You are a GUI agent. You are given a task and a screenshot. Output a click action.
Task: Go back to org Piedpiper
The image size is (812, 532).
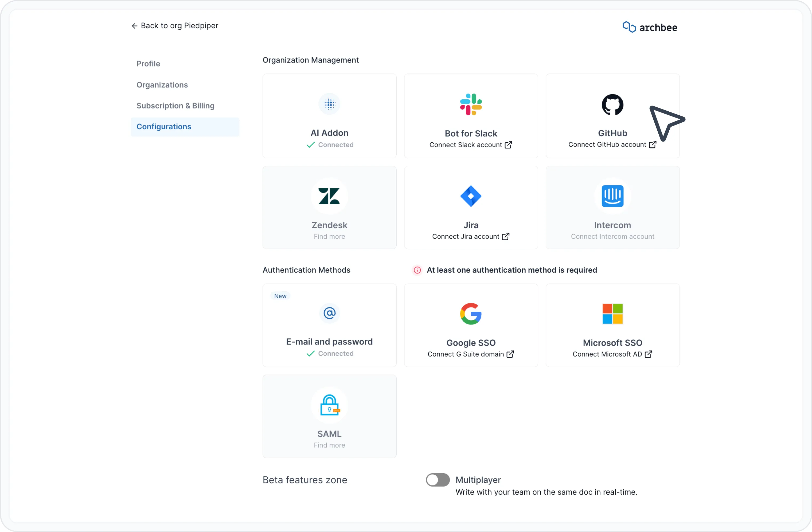175,26
